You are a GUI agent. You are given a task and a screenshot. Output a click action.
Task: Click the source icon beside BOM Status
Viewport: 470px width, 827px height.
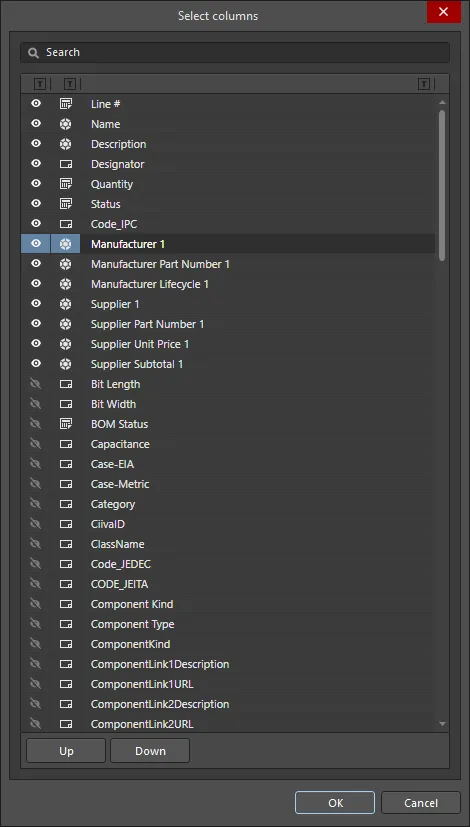pos(65,424)
